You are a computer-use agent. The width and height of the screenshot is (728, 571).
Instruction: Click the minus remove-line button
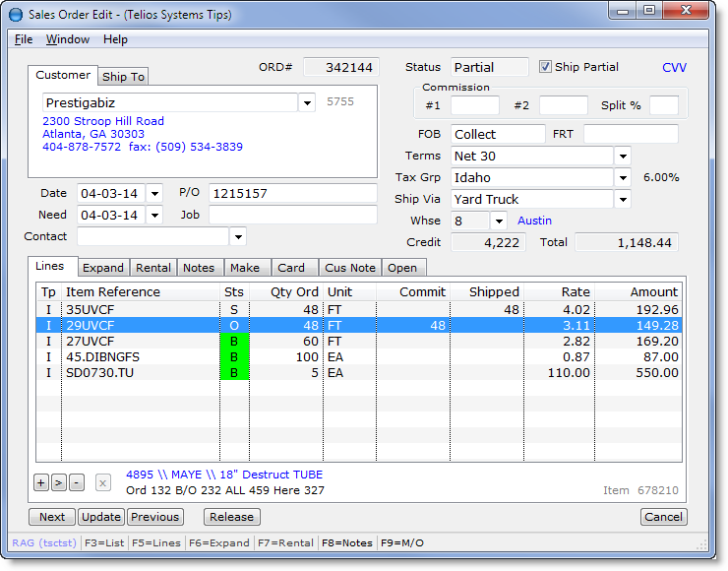[76, 482]
